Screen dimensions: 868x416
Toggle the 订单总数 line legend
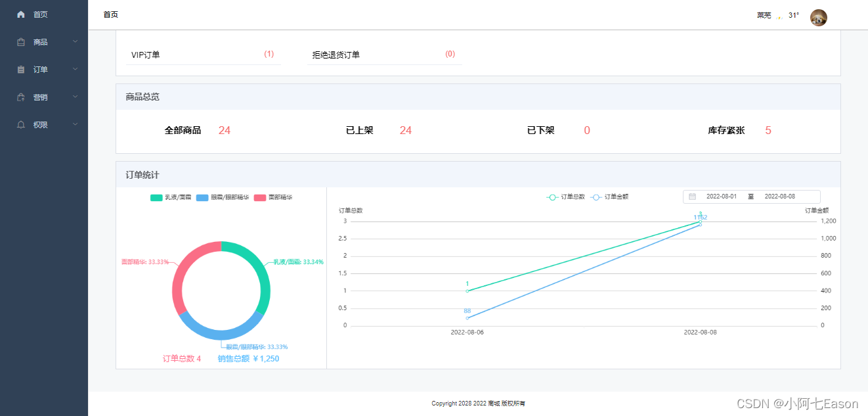point(565,196)
